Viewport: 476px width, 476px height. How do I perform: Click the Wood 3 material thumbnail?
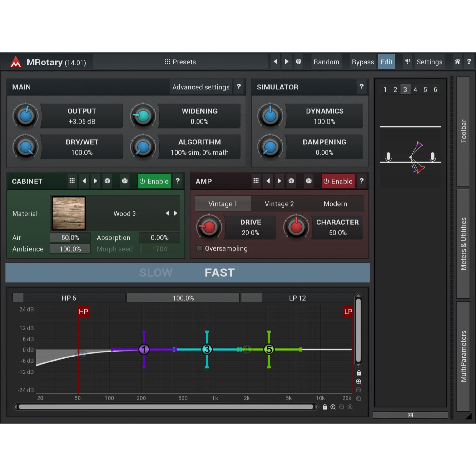(69, 213)
